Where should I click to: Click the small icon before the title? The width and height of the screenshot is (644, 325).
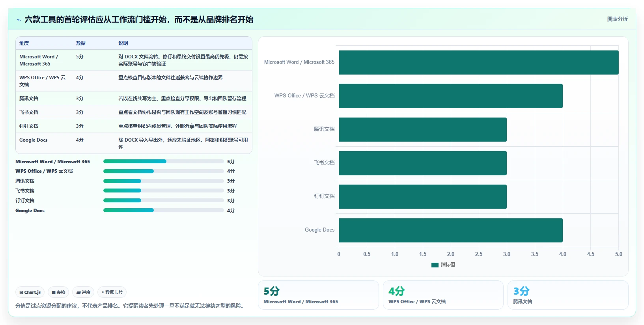[x=19, y=20]
